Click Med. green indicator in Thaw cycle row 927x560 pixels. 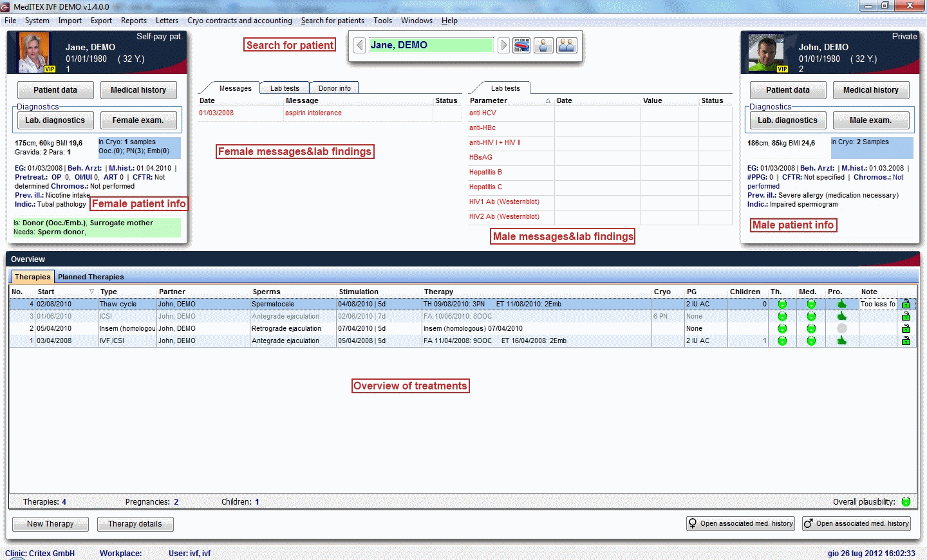coord(811,304)
